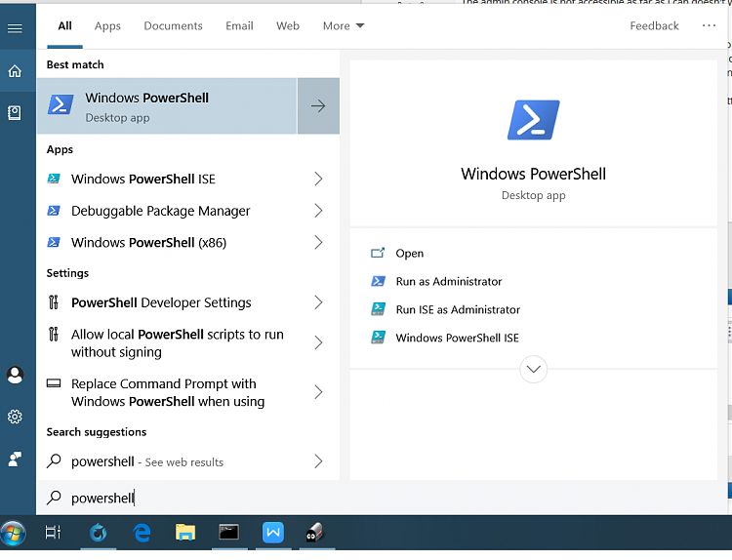Viewport: 732px width, 560px height.
Task: Select the Home icon in sidebar
Action: click(15, 71)
